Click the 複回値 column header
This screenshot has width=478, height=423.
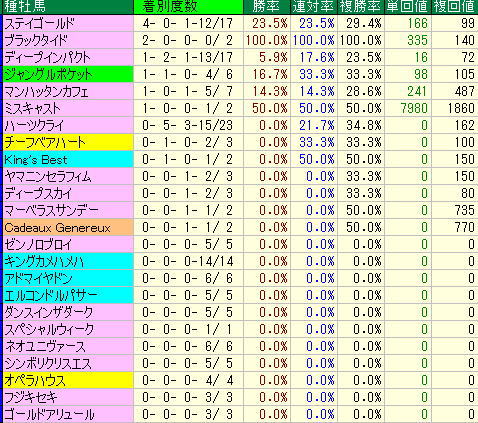pyautogui.click(x=455, y=7)
